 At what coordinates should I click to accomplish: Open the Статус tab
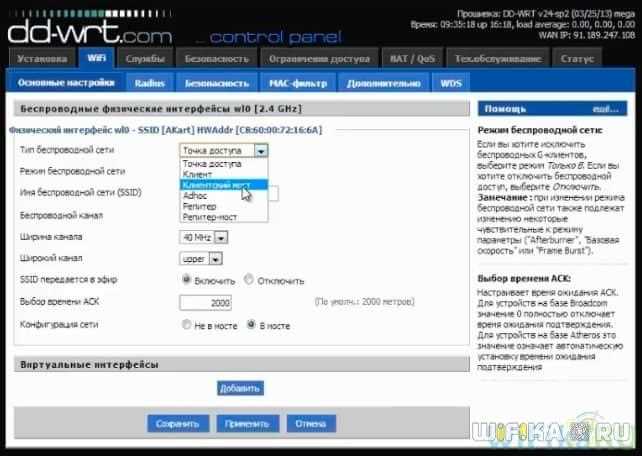577,59
